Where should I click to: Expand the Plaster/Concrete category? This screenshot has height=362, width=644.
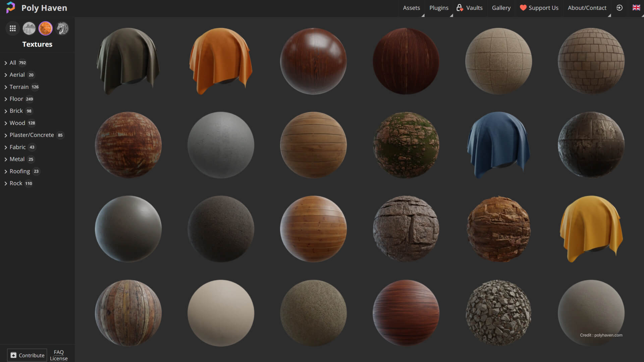pyautogui.click(x=32, y=135)
